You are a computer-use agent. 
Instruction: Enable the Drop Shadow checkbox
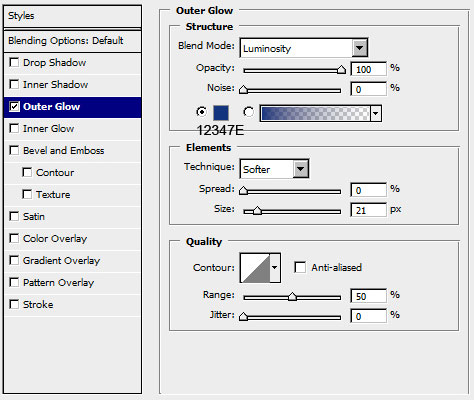(14, 62)
